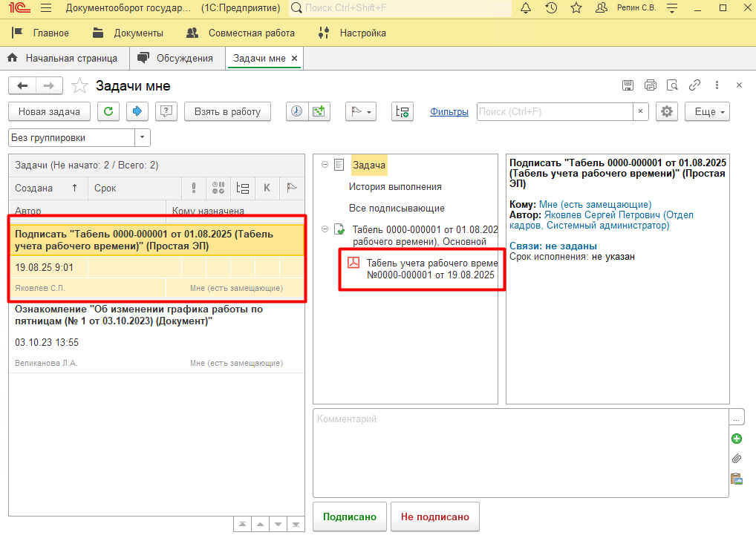Open the flag dropdown button
The image size is (756, 541).
362,111
